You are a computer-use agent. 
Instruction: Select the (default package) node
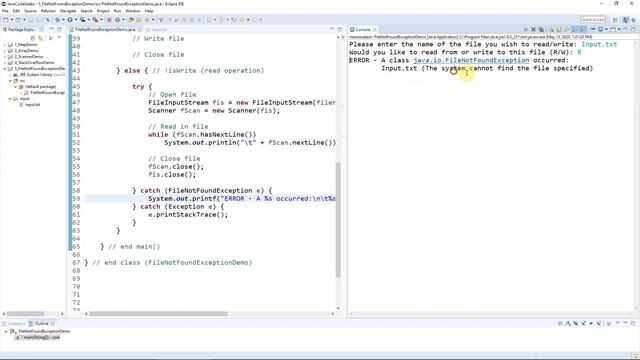pos(37,87)
